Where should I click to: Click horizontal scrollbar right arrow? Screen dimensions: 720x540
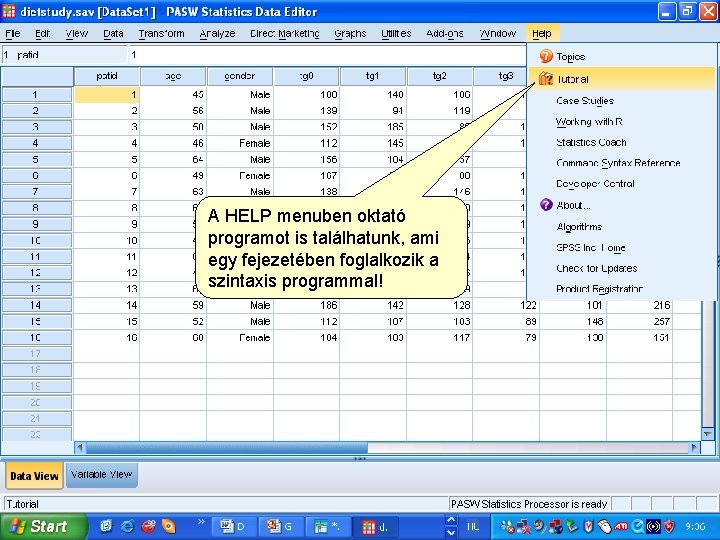click(x=695, y=447)
